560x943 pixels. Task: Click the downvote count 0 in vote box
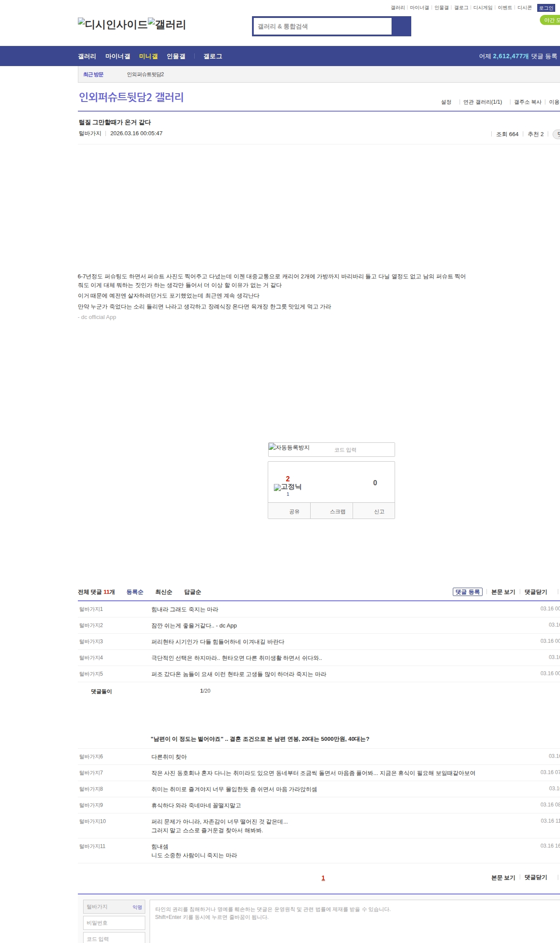(375, 483)
